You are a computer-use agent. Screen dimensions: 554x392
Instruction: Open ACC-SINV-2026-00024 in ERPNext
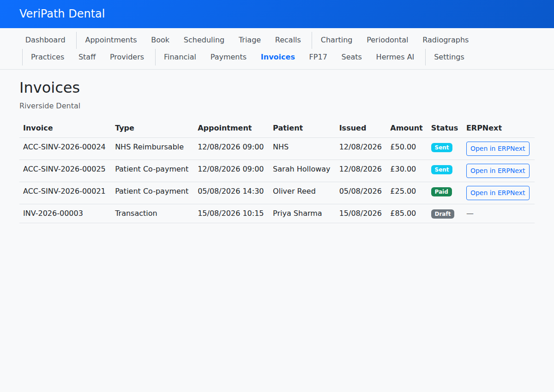pyautogui.click(x=498, y=148)
